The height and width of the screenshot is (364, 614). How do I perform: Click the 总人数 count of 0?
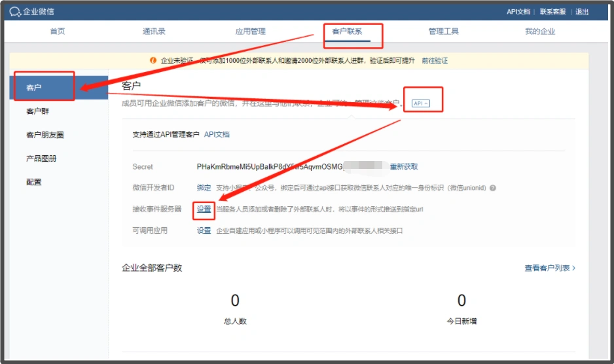click(235, 300)
